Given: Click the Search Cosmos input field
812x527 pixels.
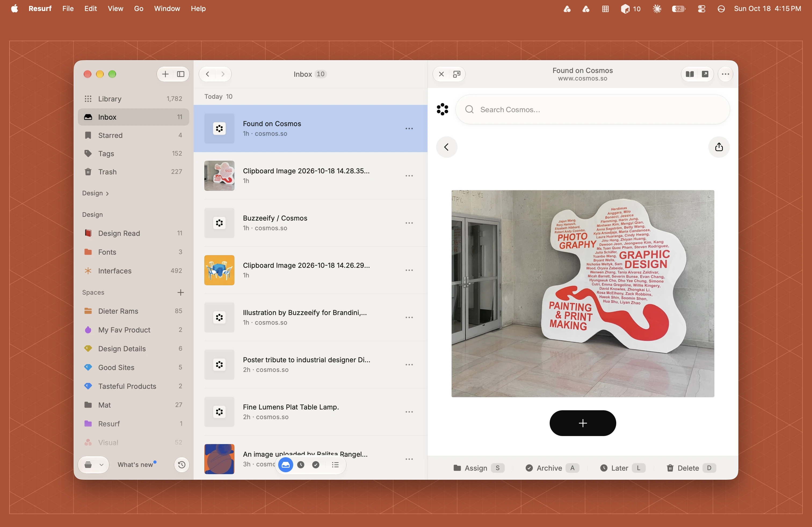Looking at the screenshot, I should (x=593, y=109).
